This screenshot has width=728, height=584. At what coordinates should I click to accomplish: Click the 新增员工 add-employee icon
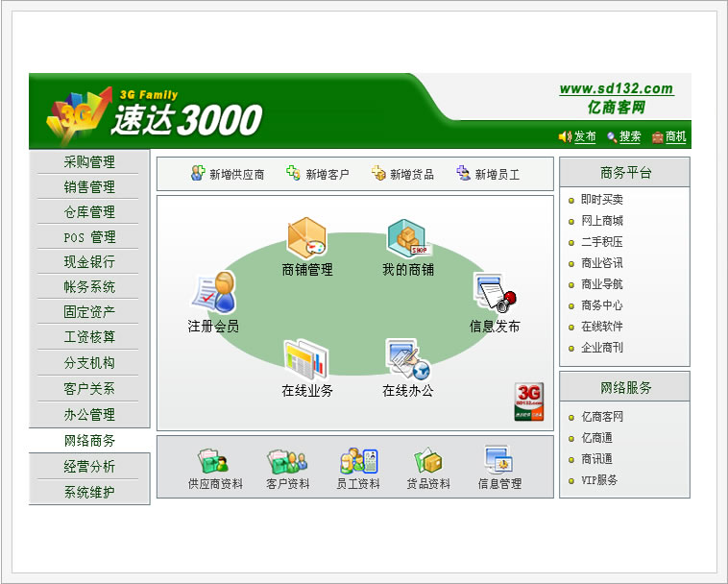coord(463,173)
